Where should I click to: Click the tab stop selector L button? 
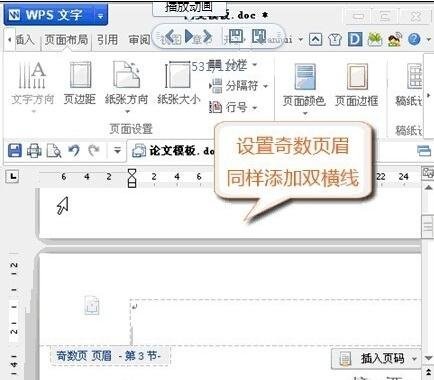click(12, 176)
